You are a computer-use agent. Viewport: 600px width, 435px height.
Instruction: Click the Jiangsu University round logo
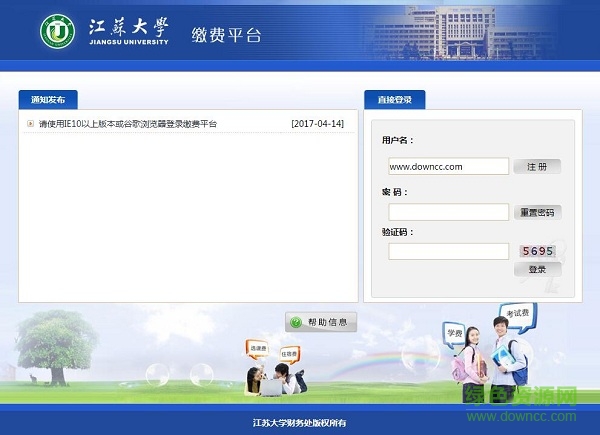[x=57, y=31]
